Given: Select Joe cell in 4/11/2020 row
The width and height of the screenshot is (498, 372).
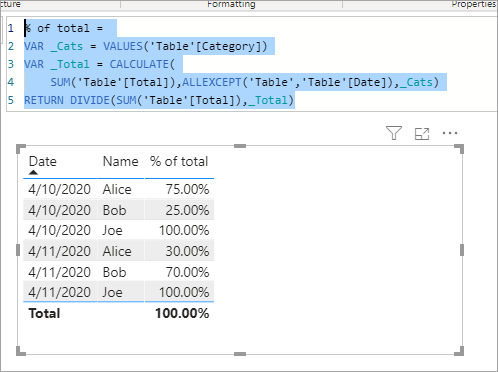Looking at the screenshot, I should (112, 292).
